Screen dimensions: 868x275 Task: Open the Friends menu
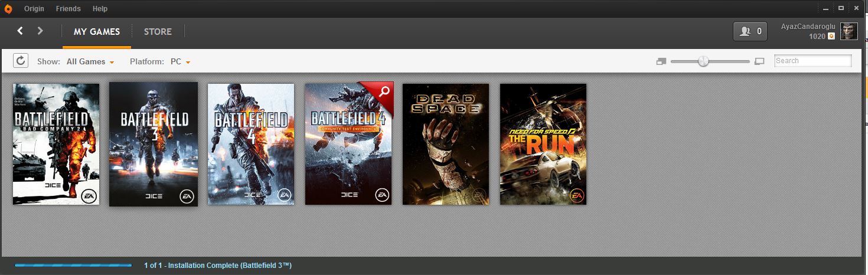[68, 9]
